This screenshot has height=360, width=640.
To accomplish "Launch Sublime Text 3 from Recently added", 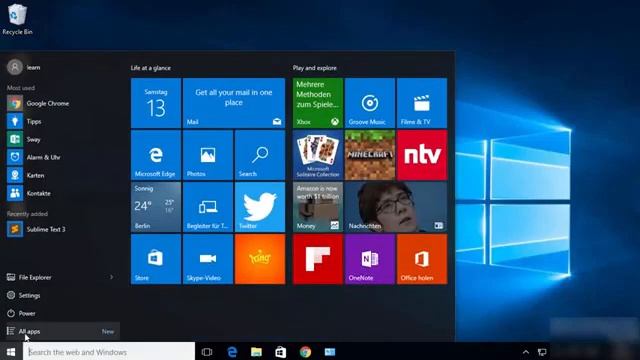I will (x=61, y=229).
